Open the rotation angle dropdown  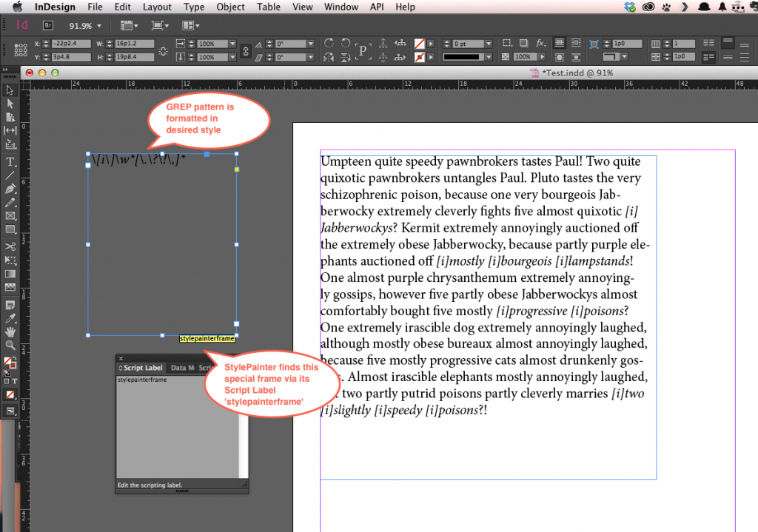click(312, 44)
